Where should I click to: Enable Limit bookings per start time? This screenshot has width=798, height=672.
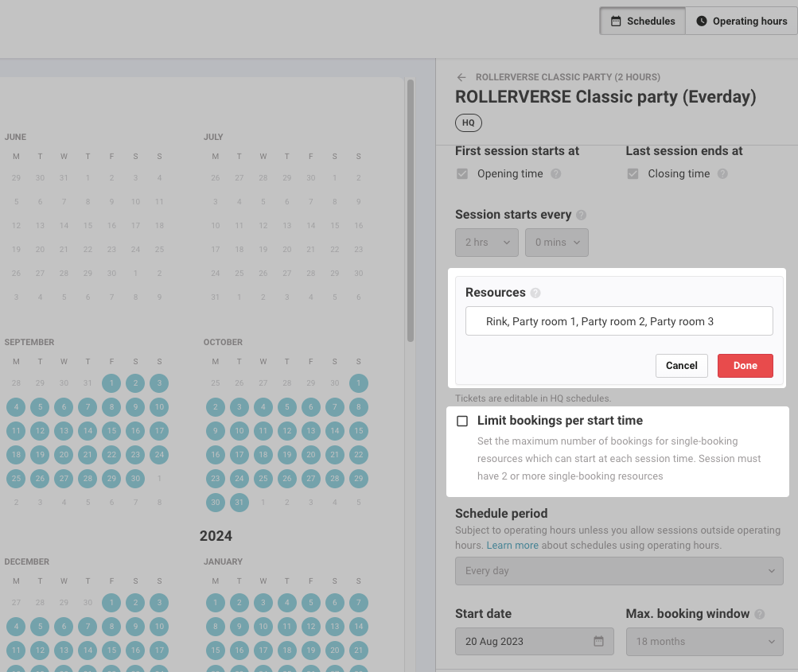[462, 421]
